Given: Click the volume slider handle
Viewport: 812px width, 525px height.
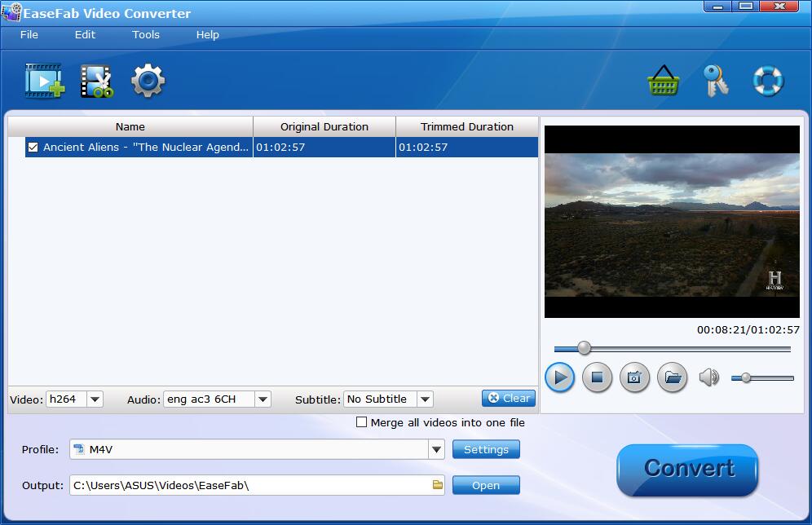Looking at the screenshot, I should (746, 378).
